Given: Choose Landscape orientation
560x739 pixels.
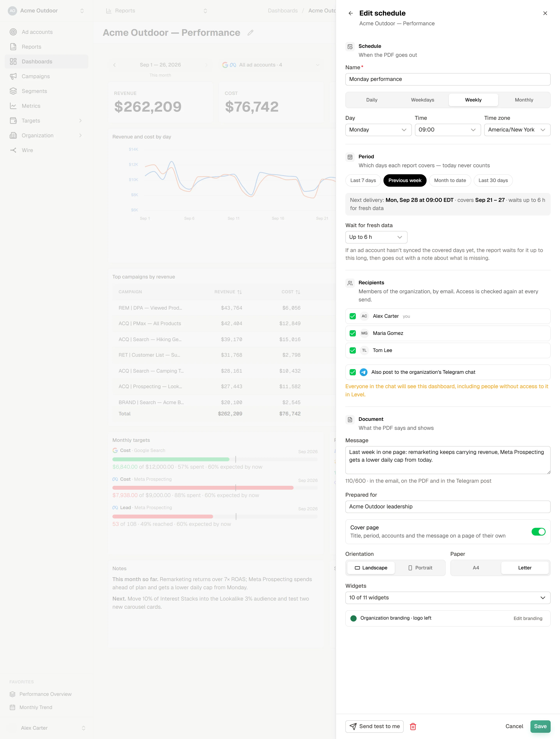Looking at the screenshot, I should point(371,568).
